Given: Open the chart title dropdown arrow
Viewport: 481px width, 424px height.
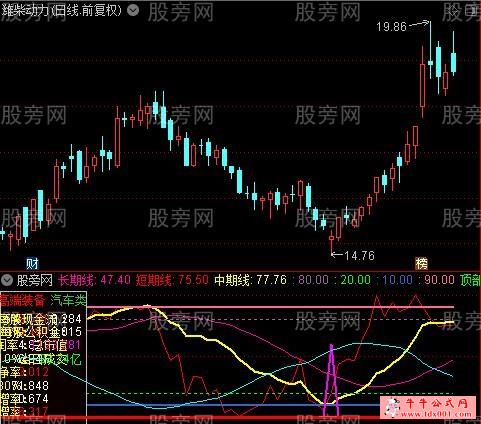Looking at the screenshot, I should click(x=133, y=11).
